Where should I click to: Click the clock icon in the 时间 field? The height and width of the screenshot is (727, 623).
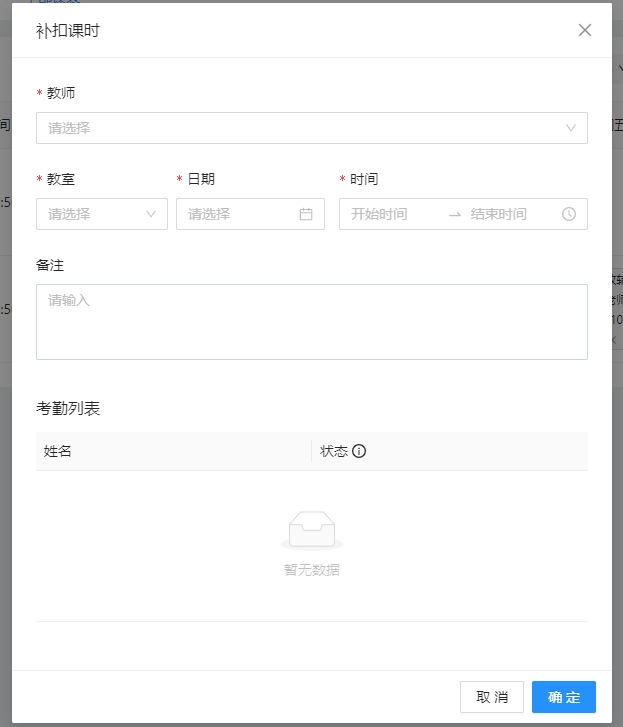point(569,214)
